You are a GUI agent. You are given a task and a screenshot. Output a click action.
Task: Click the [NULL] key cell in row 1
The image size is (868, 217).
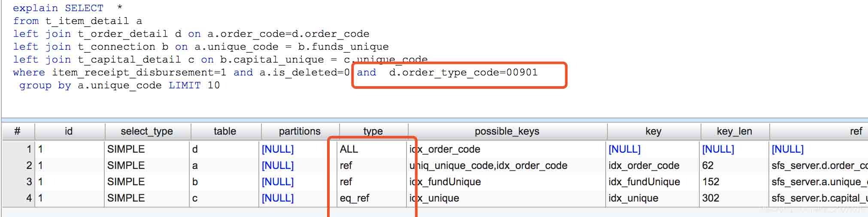coord(624,149)
